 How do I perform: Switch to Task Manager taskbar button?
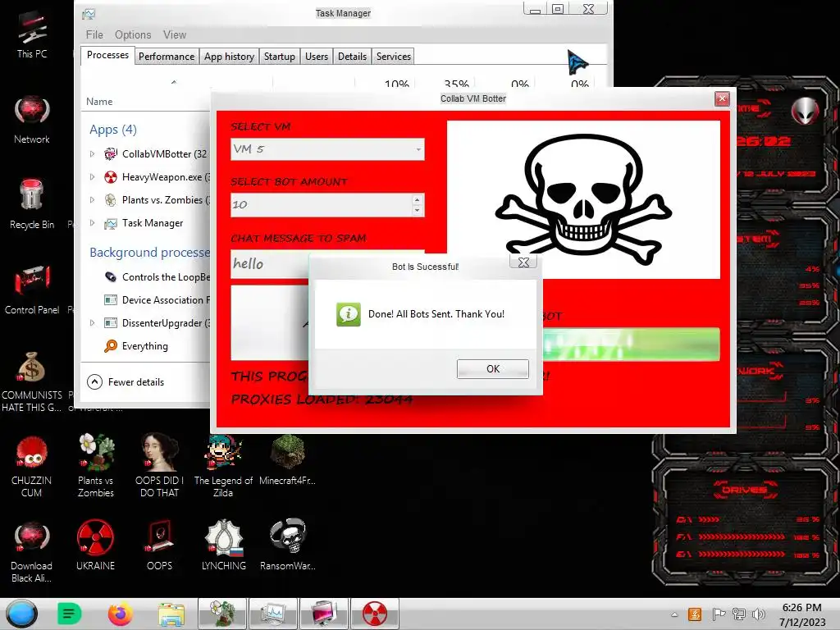(x=273, y=614)
